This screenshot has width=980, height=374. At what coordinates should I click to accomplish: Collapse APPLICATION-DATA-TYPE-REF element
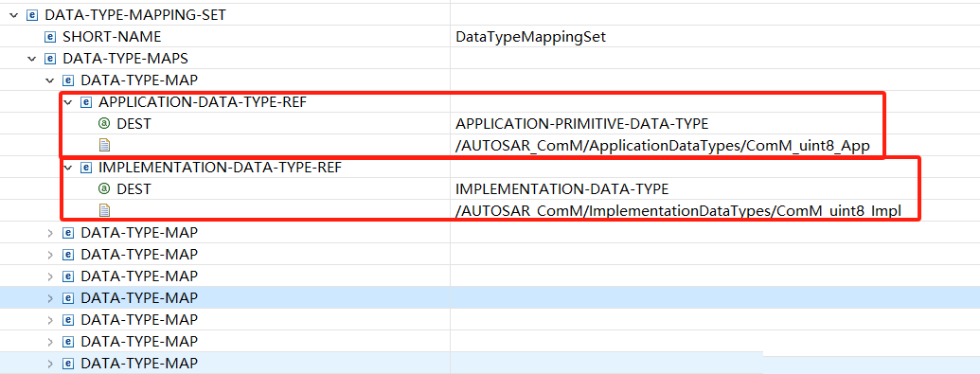(x=68, y=102)
